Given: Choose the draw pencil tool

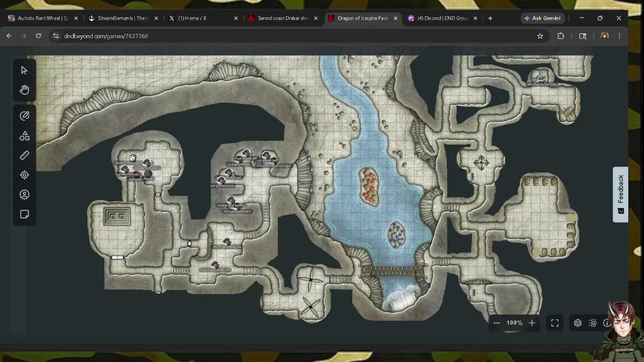Looking at the screenshot, I should [x=24, y=116].
